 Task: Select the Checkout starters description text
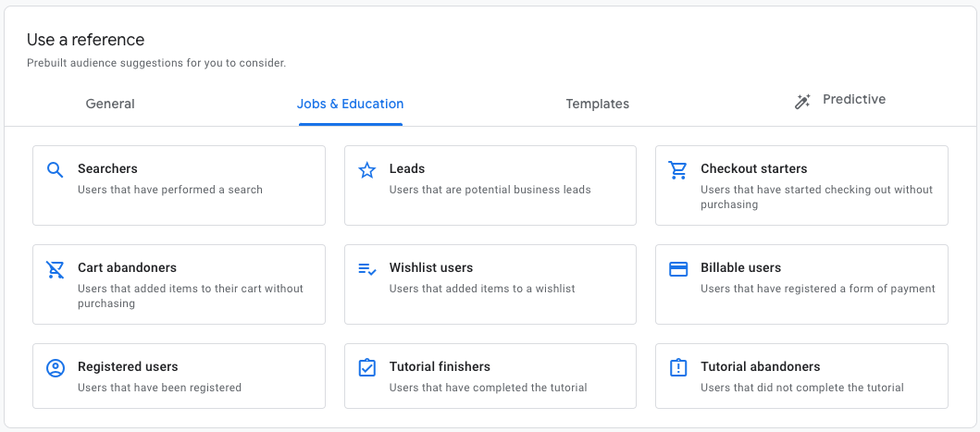click(816, 197)
